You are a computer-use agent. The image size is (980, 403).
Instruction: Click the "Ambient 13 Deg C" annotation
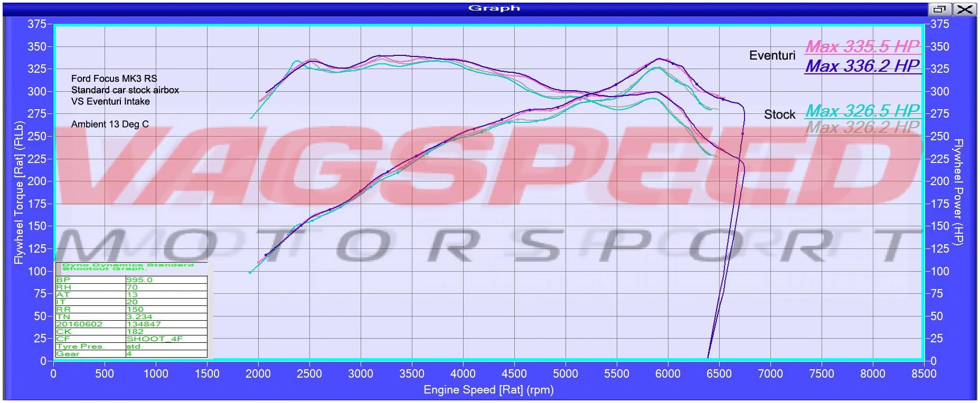pyautogui.click(x=110, y=124)
